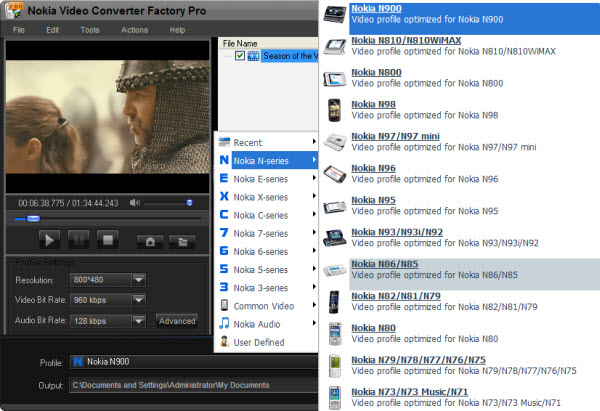
Task: Expand the Recent submenu
Action: click(x=314, y=142)
